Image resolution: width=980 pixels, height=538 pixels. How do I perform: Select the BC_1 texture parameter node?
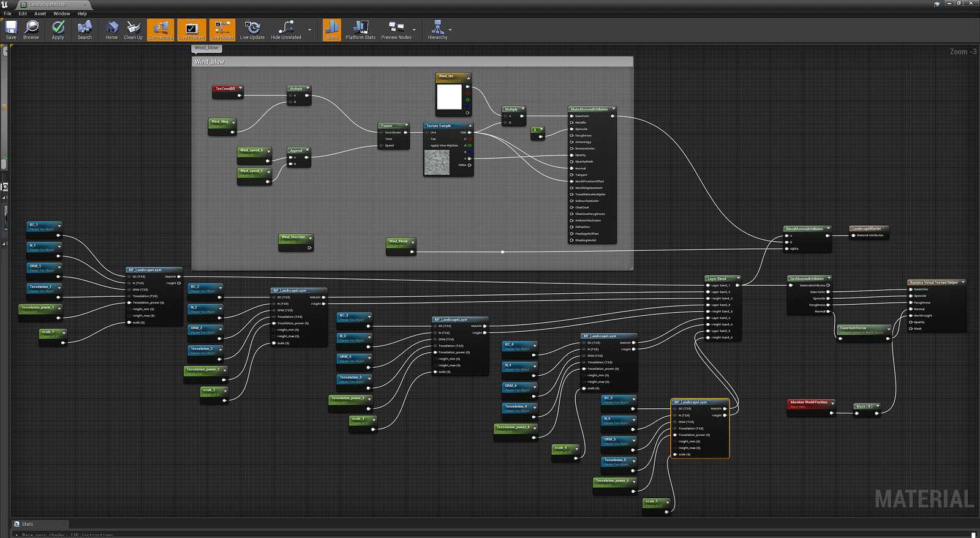44,230
